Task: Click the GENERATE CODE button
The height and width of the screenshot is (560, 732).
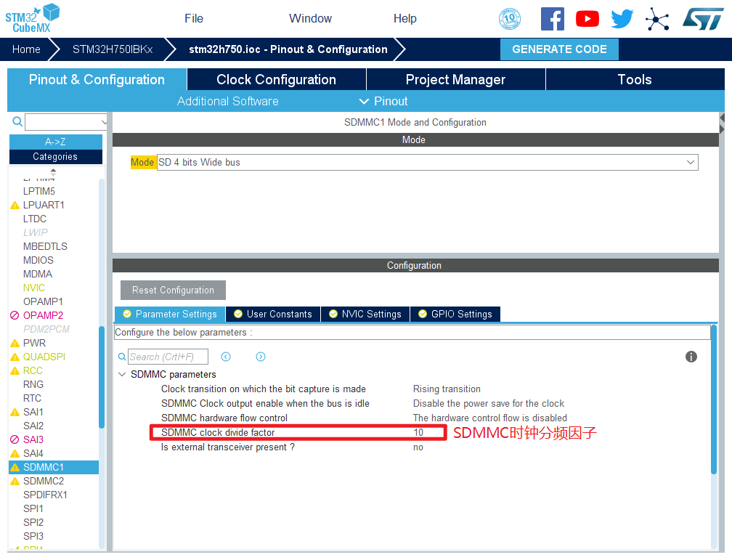Action: click(559, 49)
